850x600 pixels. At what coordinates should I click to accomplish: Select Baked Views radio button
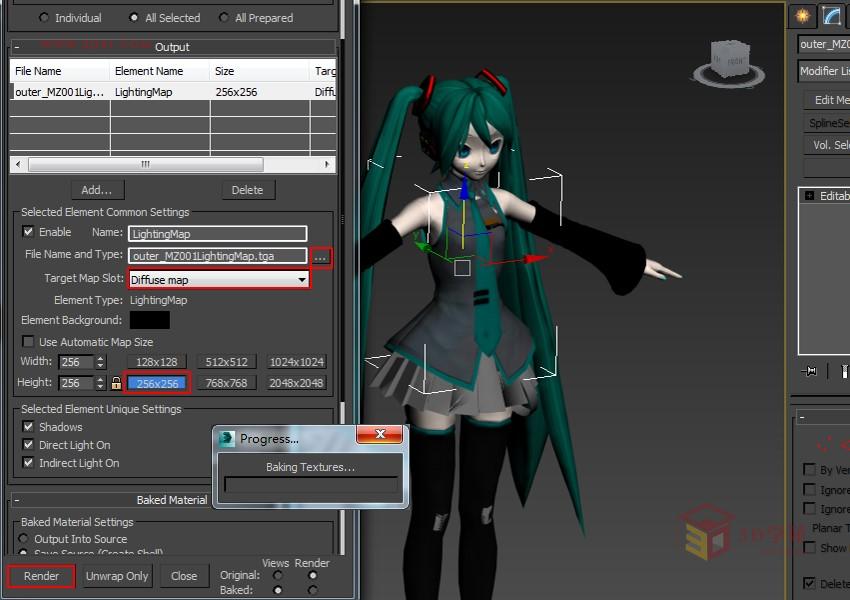(278, 590)
